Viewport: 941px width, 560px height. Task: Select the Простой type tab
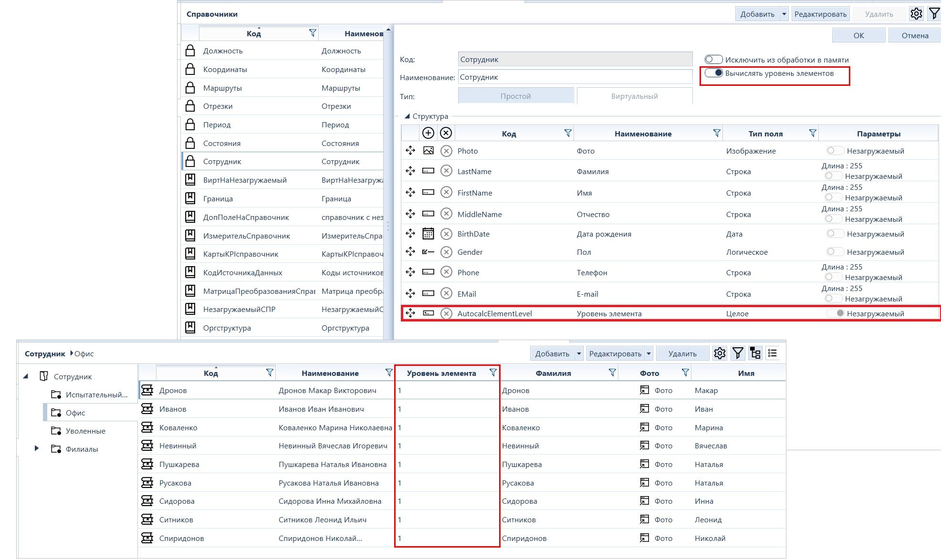click(x=515, y=96)
